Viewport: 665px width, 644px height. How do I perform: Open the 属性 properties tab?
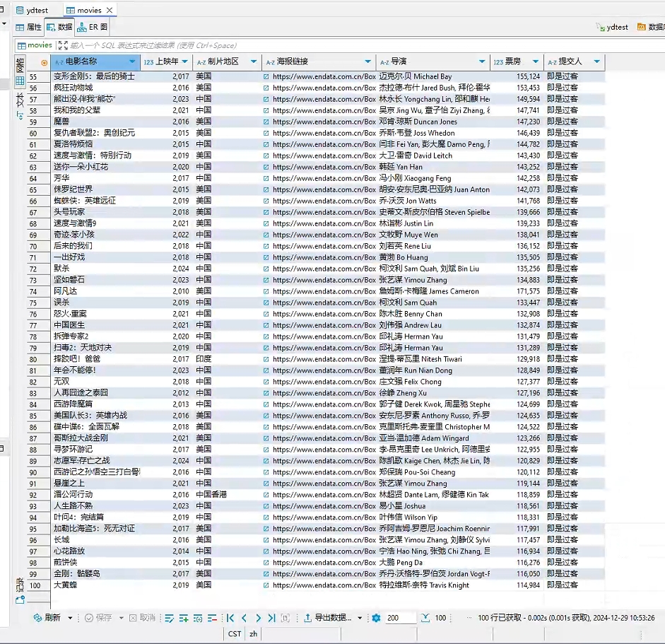[29, 27]
